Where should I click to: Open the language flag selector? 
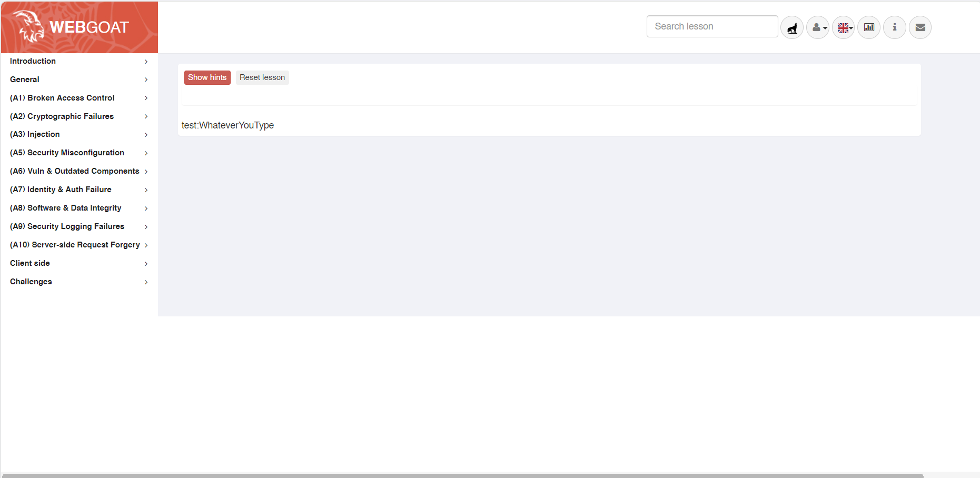coord(844,27)
